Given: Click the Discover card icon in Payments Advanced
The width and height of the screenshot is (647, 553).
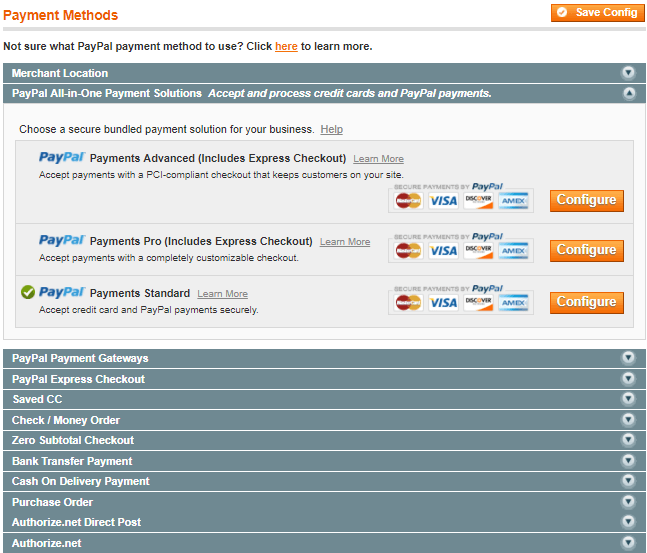Looking at the screenshot, I should click(x=478, y=201).
